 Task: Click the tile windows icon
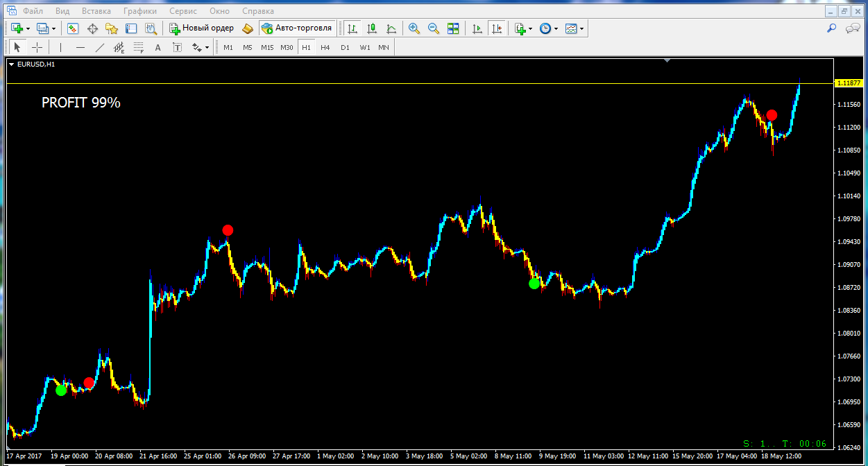click(x=453, y=28)
